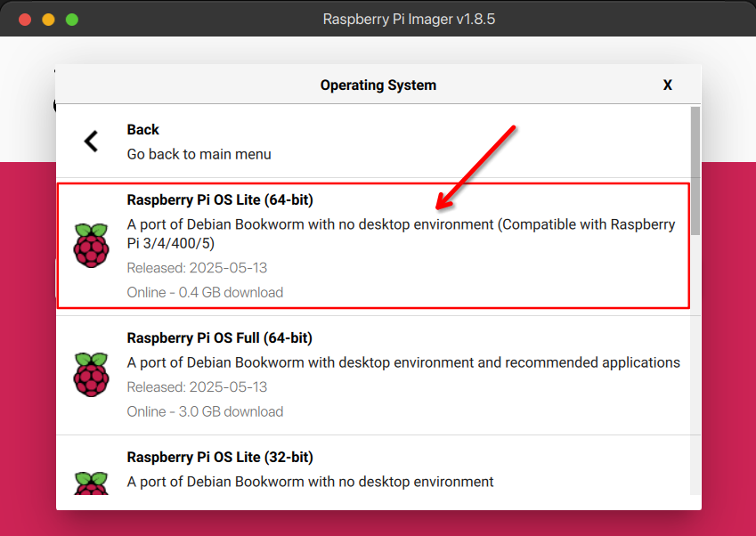Click the X to close the dialog
This screenshot has width=756, height=536.
(668, 85)
